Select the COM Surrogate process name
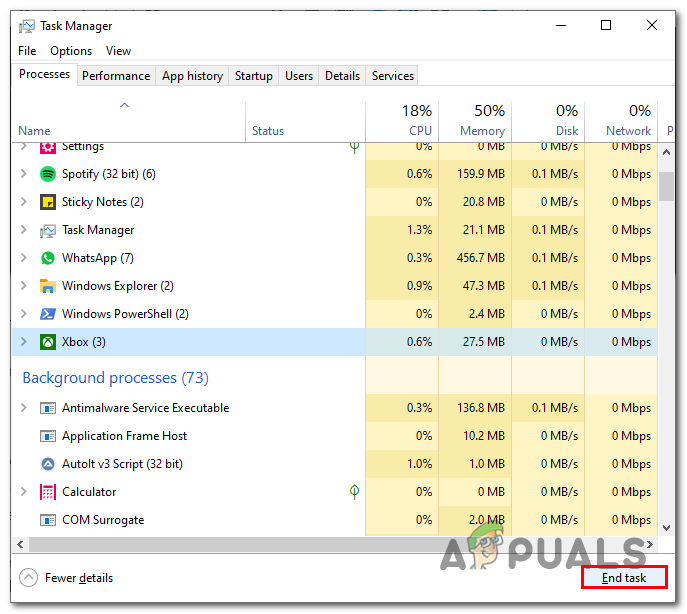Image resolution: width=687 pixels, height=614 pixels. coord(103,520)
